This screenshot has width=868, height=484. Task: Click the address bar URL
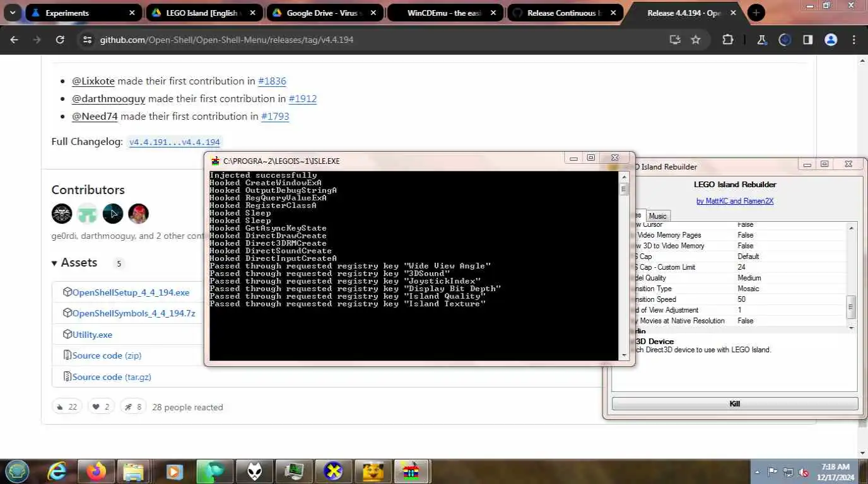coord(226,40)
